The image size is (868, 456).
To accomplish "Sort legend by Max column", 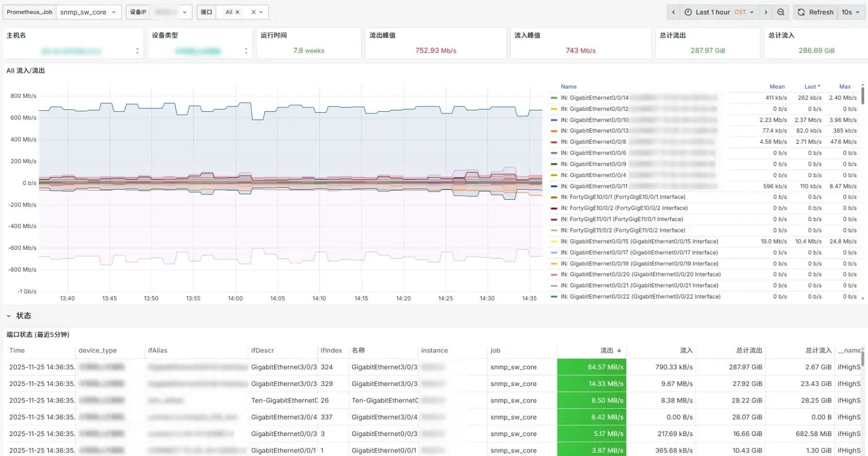I will click(845, 87).
